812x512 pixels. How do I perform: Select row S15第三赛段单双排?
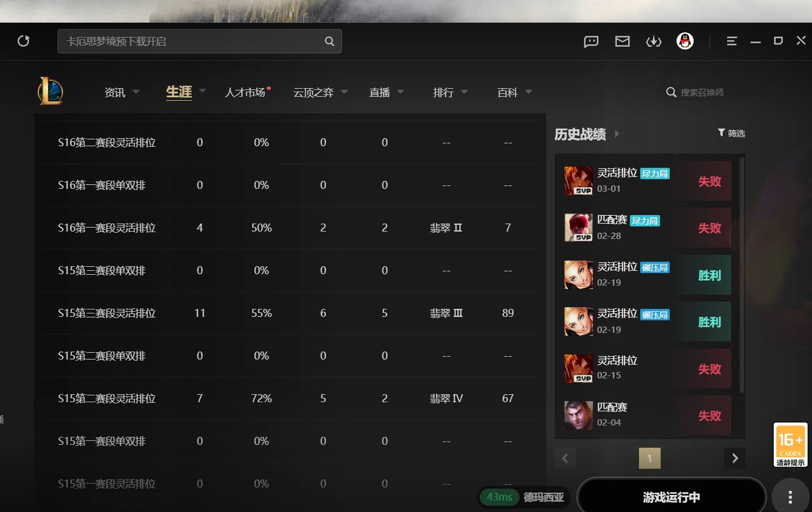coord(290,270)
